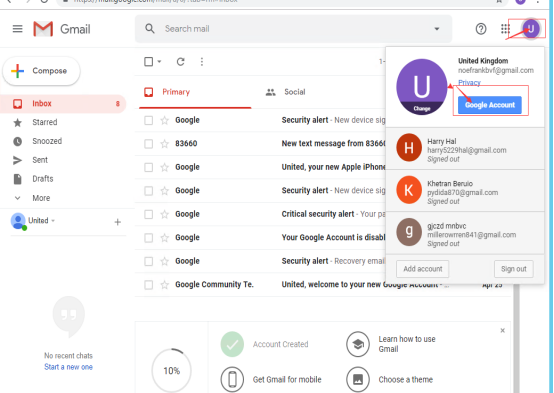Select the first Google Security alert email checkbox
Screen dimensions: 554x393
pyautogui.click(x=148, y=120)
